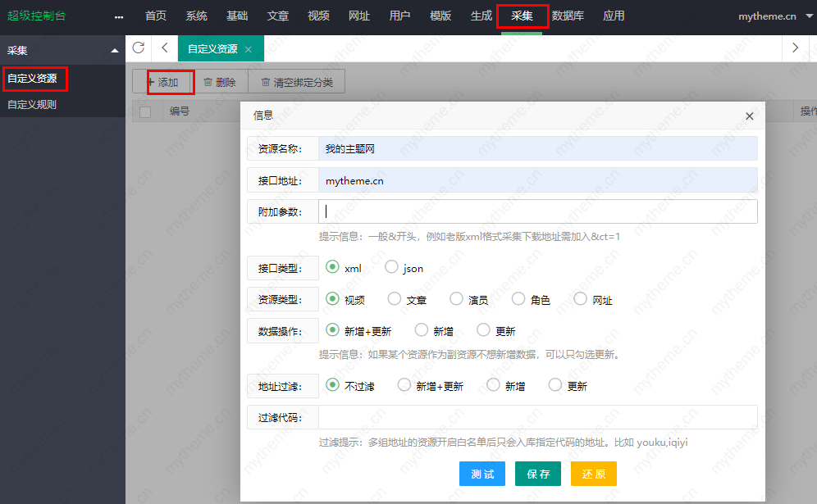Open the 数据库 menu in the top bar
The image size is (817, 504).
pos(568,15)
